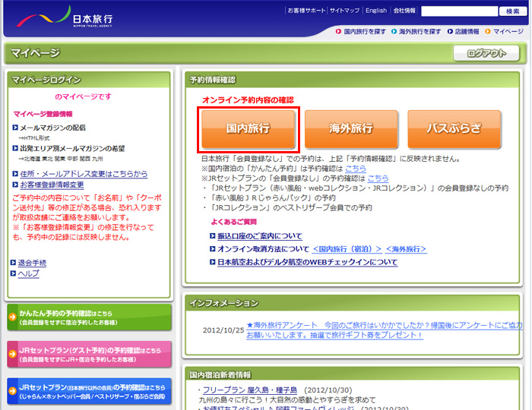Open 振込口座のご案内について FAQ link
This screenshot has width=532, height=410.
(x=260, y=236)
